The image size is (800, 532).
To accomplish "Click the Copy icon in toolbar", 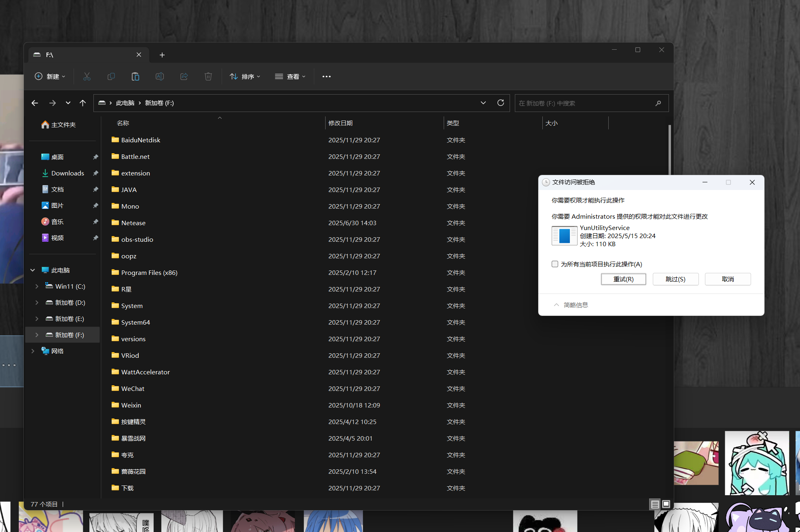I will (111, 76).
